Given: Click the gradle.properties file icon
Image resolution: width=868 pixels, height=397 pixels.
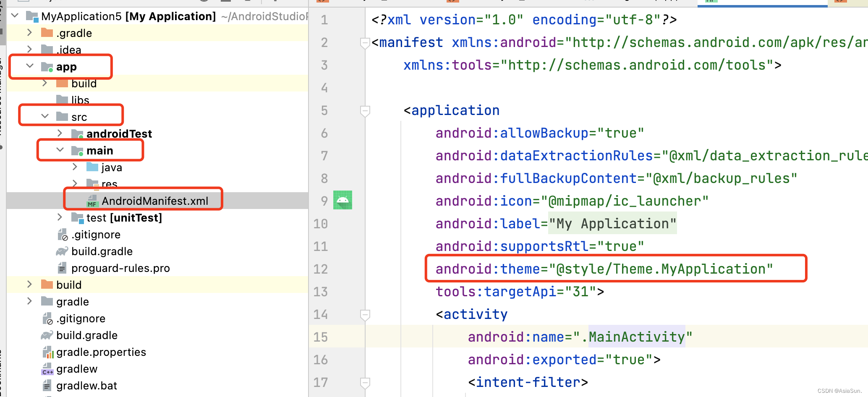Looking at the screenshot, I should (x=47, y=352).
